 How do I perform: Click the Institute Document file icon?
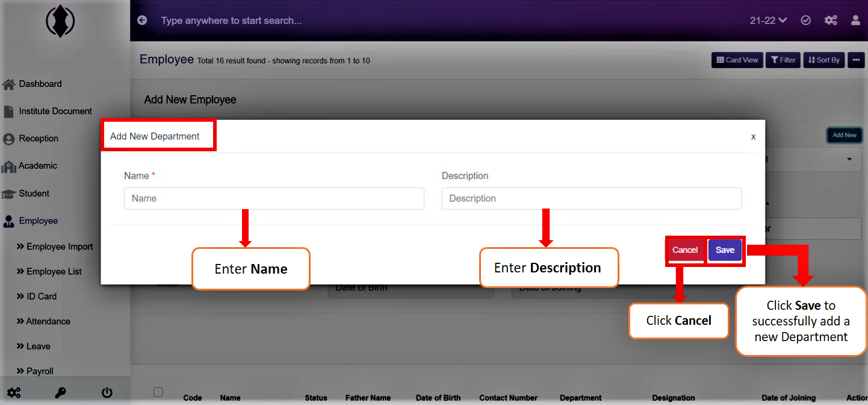click(8, 111)
